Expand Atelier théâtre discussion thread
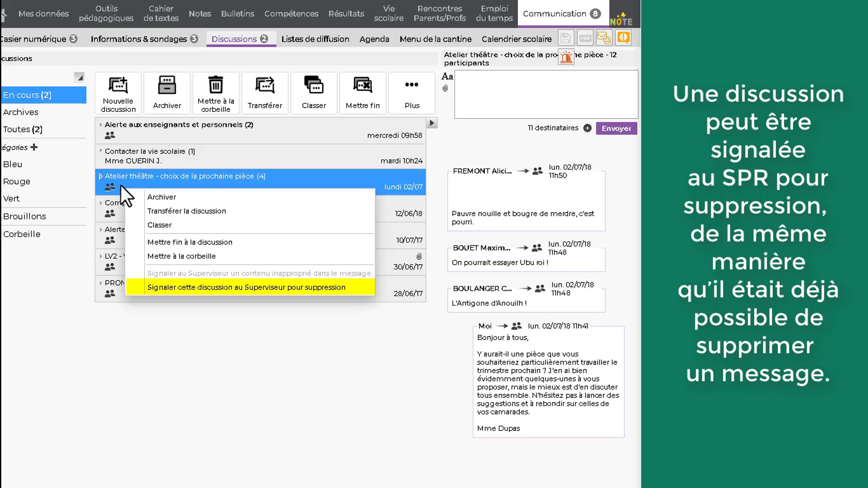The image size is (868, 488). tap(101, 176)
